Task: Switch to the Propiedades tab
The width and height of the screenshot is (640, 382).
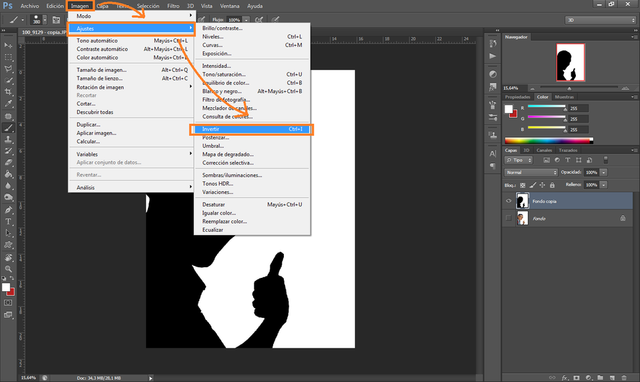Action: point(518,97)
